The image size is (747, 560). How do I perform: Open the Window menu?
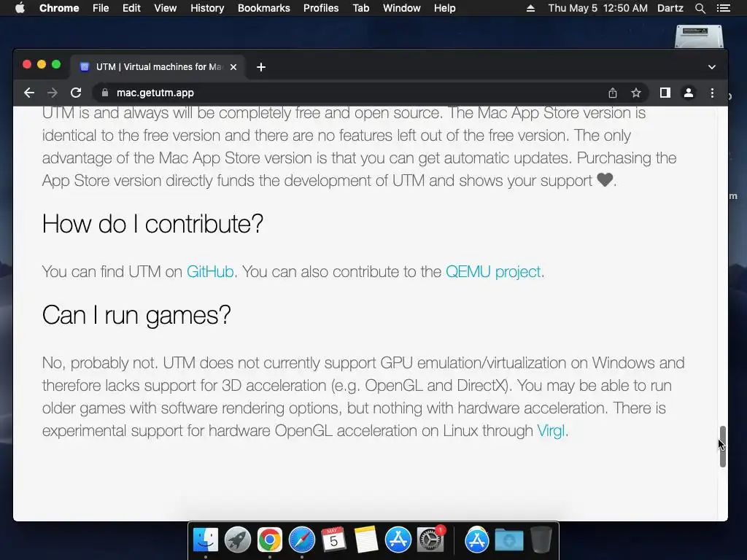tap(402, 8)
